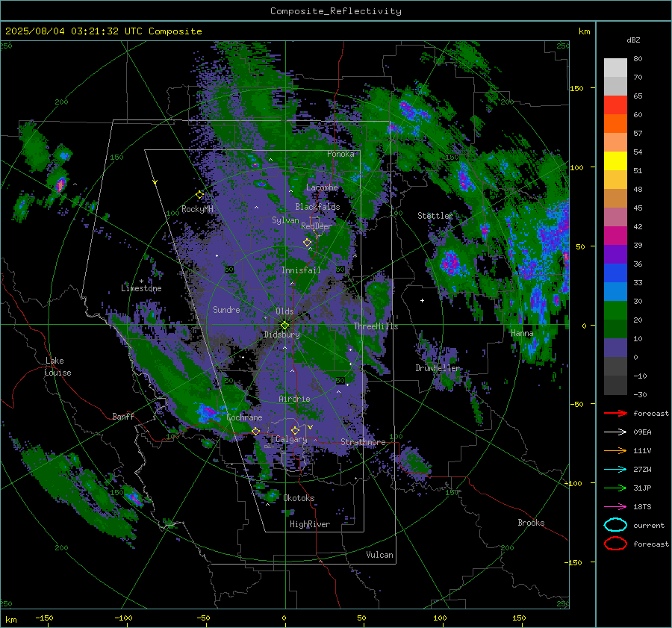Click the asterisk marker above Limestone
Image resolution: width=672 pixels, height=628 pixels.
(x=141, y=282)
